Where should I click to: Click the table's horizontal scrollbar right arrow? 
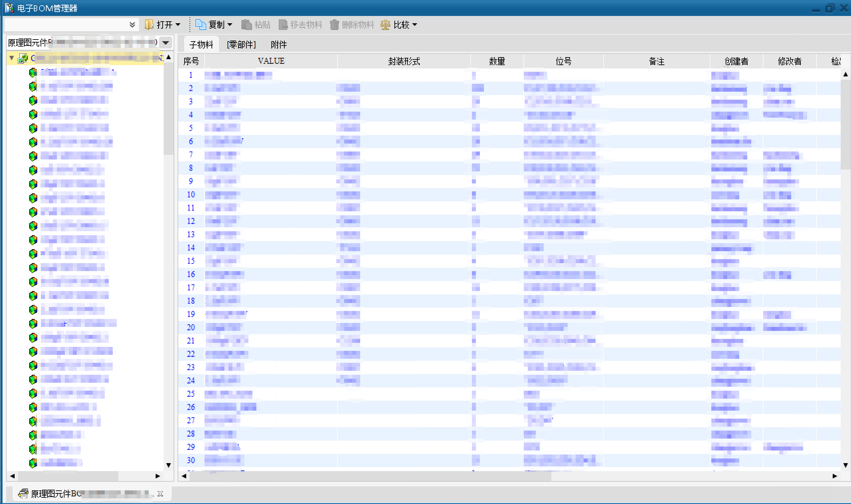834,476
